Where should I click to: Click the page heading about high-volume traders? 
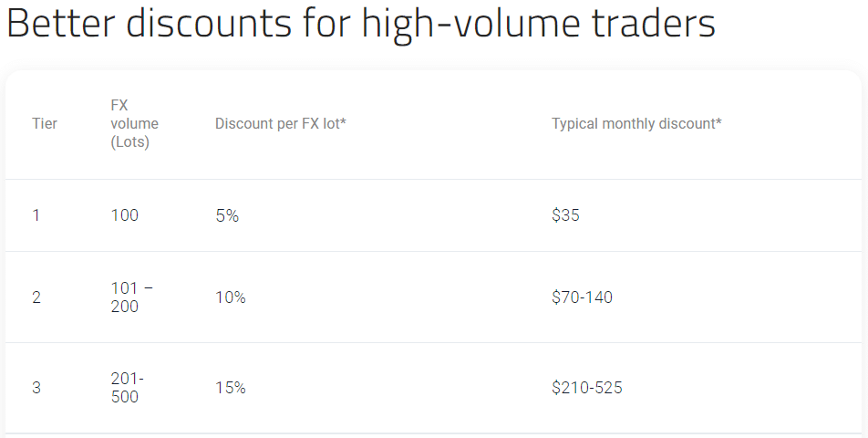[361, 23]
